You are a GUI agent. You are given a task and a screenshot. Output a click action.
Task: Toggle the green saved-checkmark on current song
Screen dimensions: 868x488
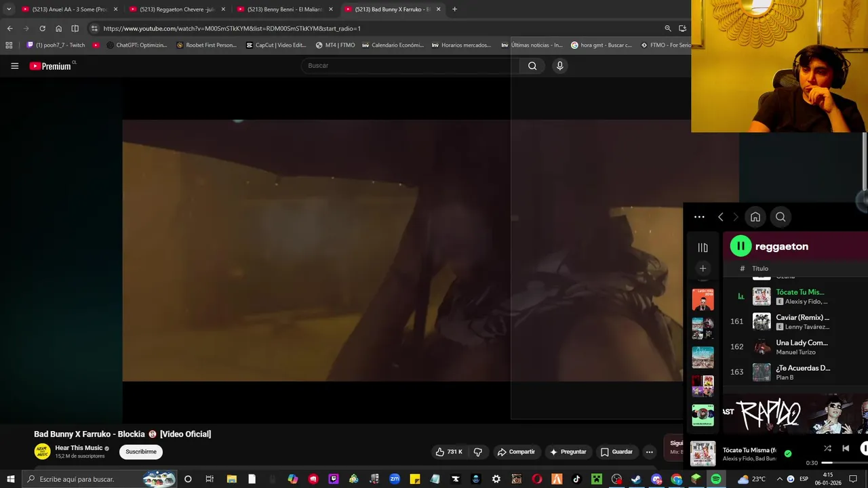click(787, 453)
